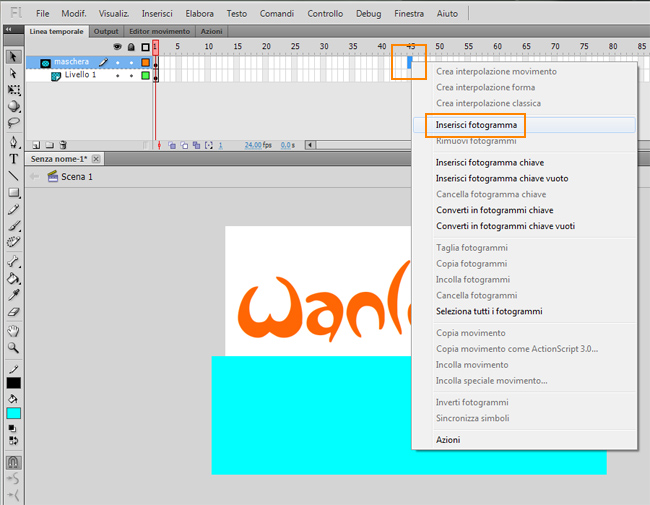Switch to the Azioni tab
The height and width of the screenshot is (505, 650).
point(211,32)
